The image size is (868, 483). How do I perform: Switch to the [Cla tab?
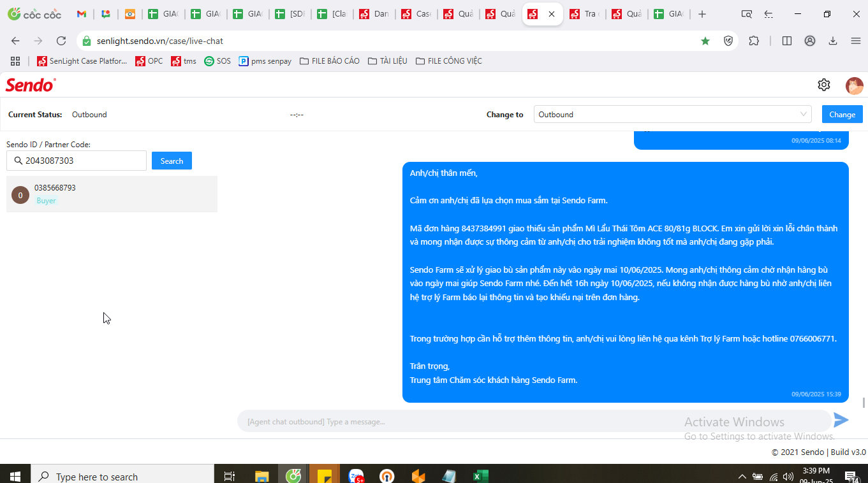click(x=332, y=14)
